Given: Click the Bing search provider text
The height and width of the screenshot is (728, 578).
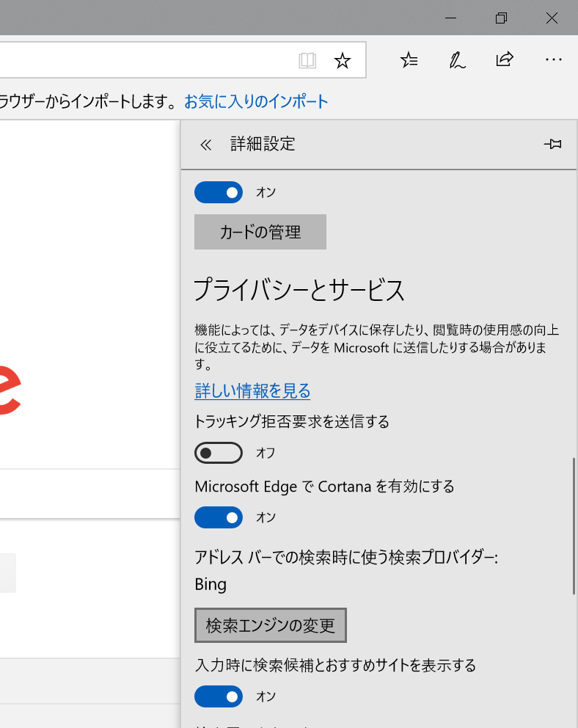Looking at the screenshot, I should (211, 584).
